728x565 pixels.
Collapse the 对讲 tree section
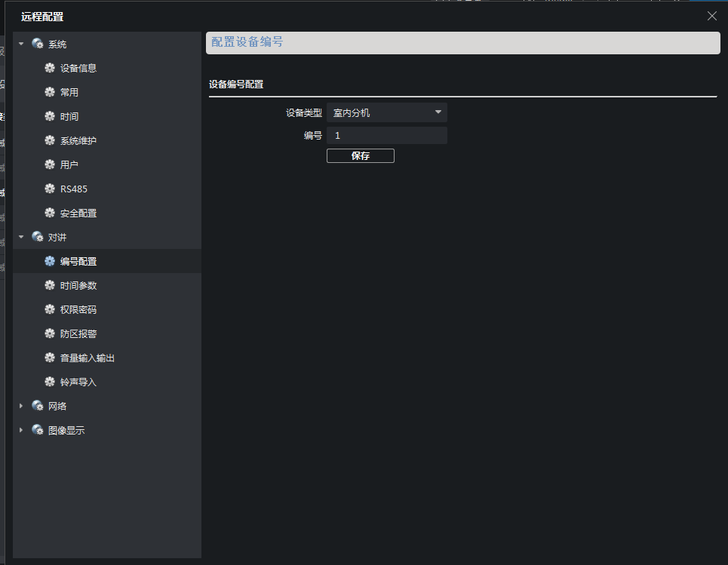click(x=21, y=237)
